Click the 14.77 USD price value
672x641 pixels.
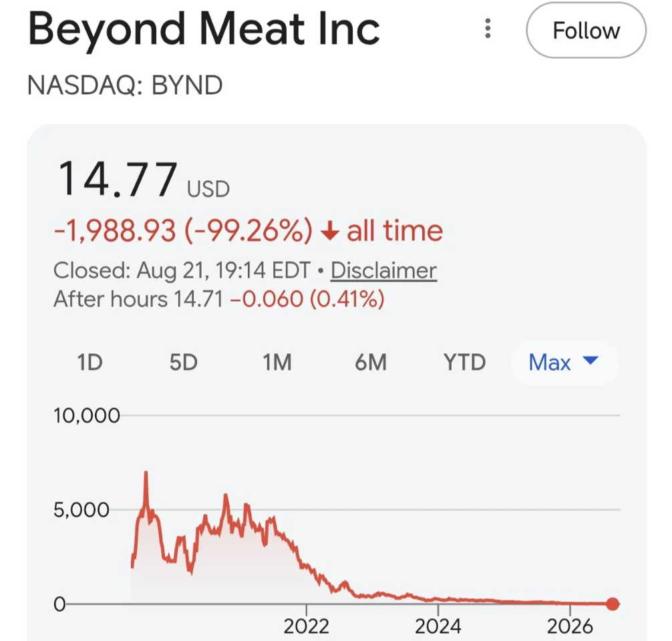click(144, 179)
